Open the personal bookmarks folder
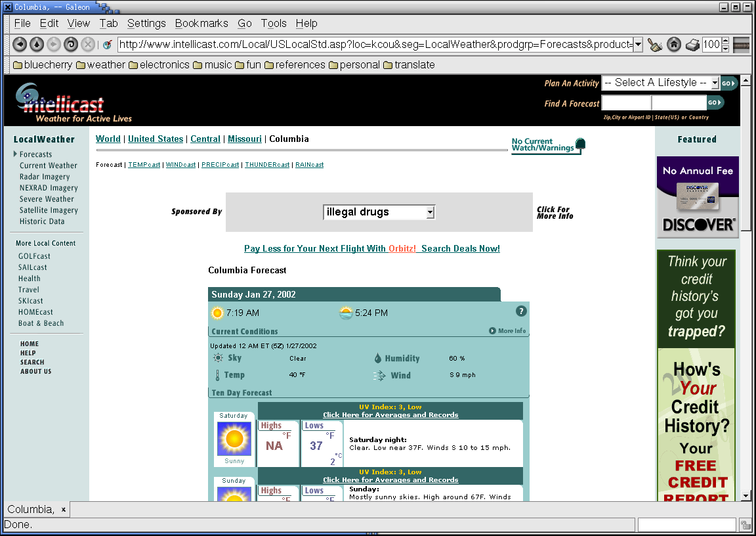This screenshot has width=756, height=536. pos(354,64)
